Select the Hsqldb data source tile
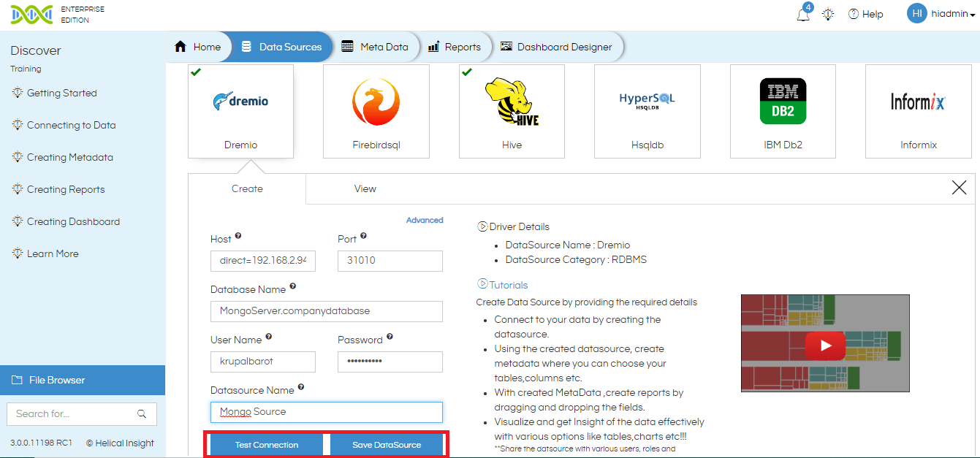Image resolution: width=980 pixels, height=458 pixels. 647,111
